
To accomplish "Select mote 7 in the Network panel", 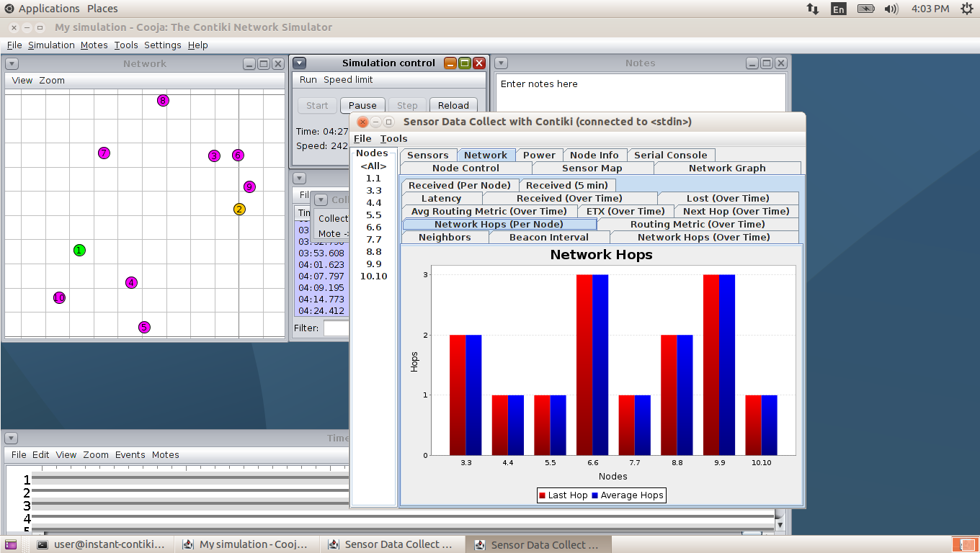I will (104, 153).
